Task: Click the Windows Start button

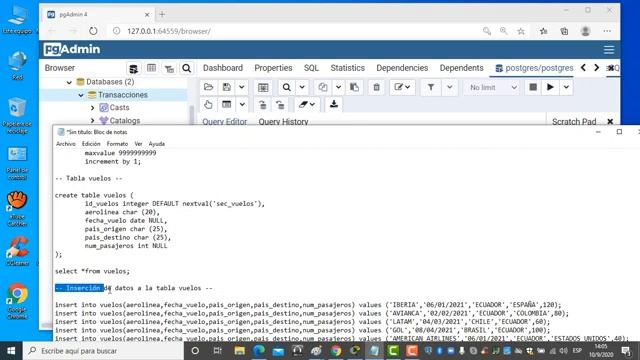Action: (x=11, y=351)
